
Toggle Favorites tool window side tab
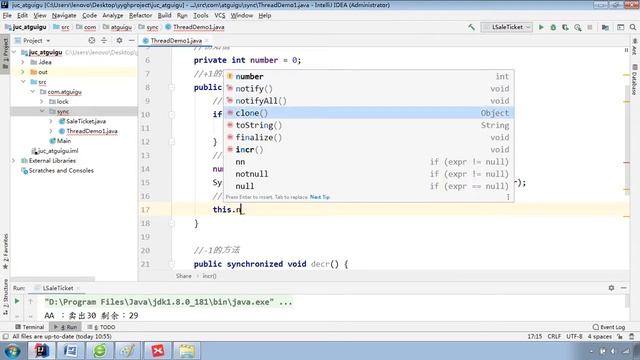pyautogui.click(x=5, y=251)
